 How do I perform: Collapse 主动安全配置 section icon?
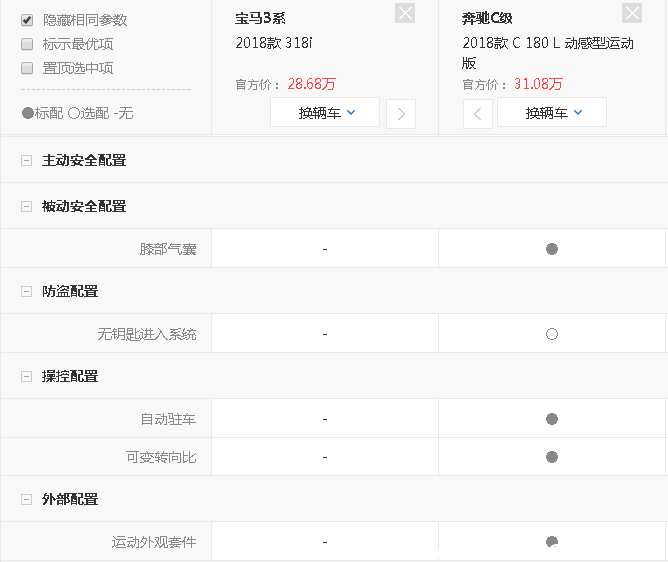pos(26,160)
